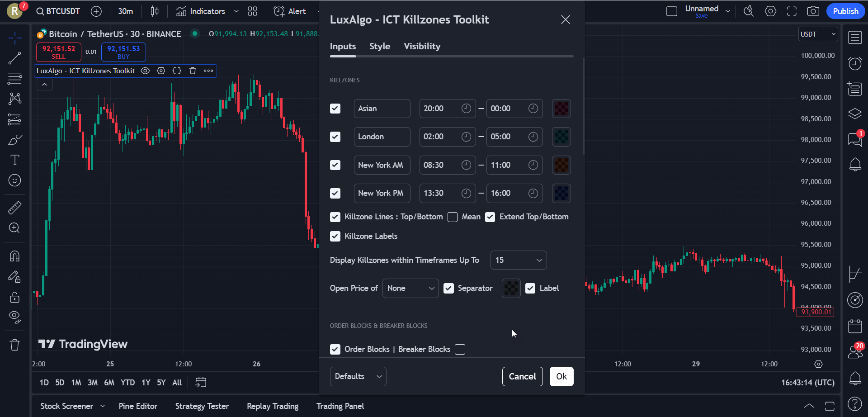
Task: Expand the Indicators favorites chevron
Action: click(x=236, y=11)
